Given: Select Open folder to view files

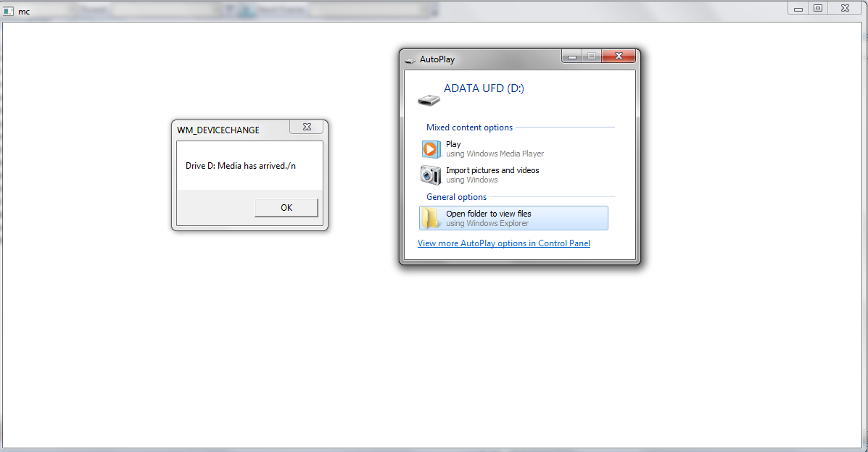Looking at the screenshot, I should point(513,219).
